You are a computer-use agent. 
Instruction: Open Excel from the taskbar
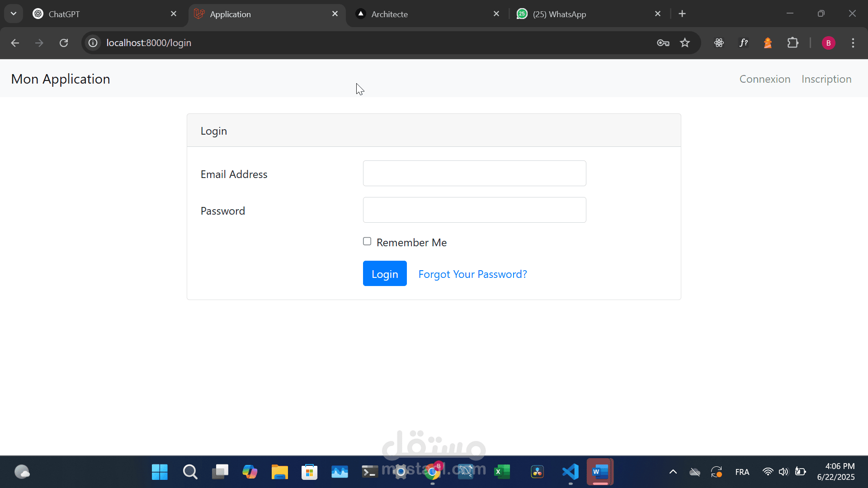pyautogui.click(x=501, y=472)
